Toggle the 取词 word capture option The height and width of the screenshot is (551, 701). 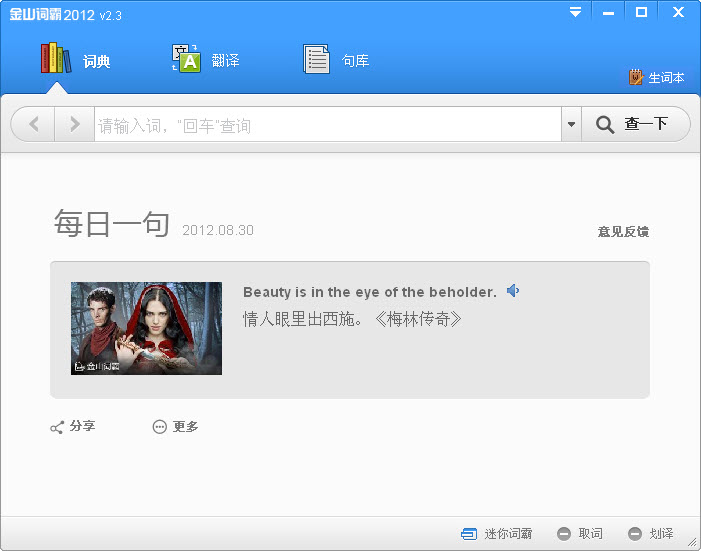click(580, 534)
